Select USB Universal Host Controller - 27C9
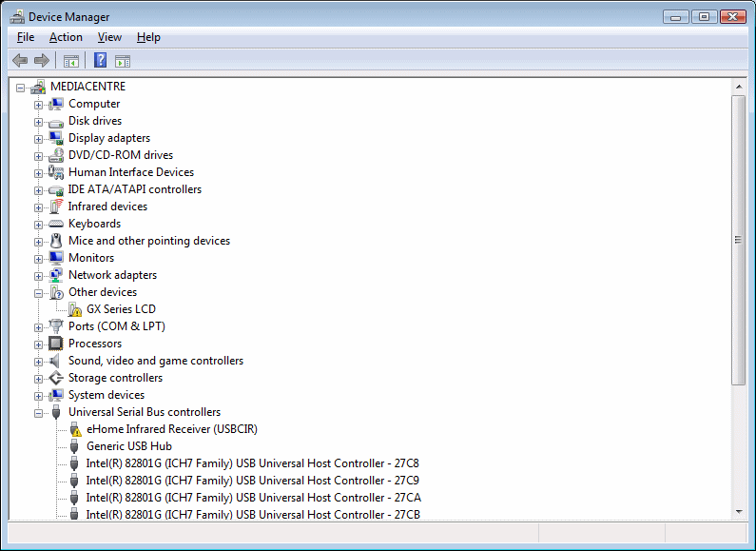Image resolution: width=756 pixels, height=551 pixels. 252,481
